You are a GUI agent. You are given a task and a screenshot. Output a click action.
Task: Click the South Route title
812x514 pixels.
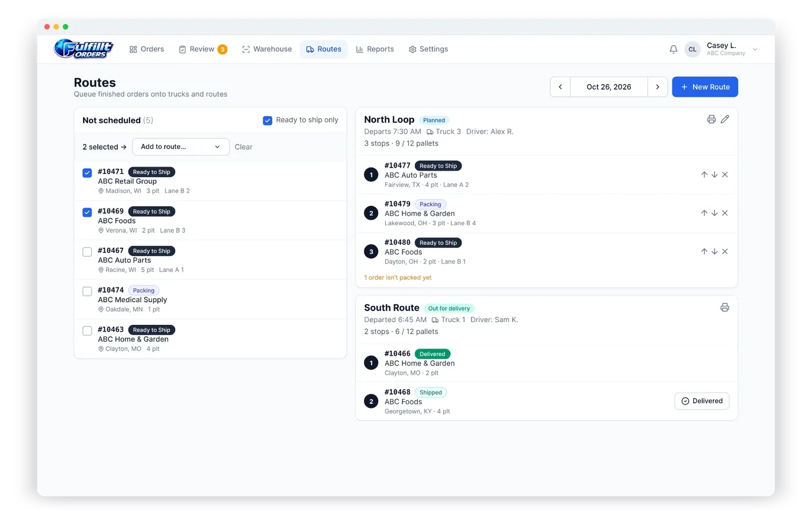pyautogui.click(x=391, y=308)
